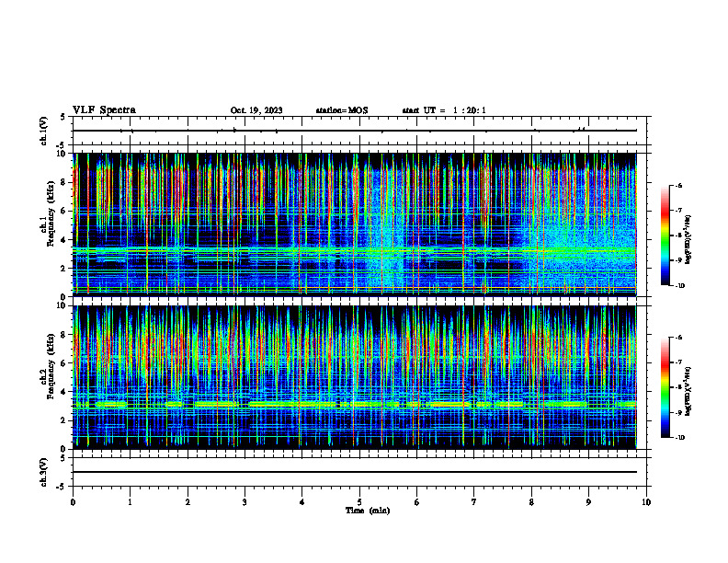Click inside the ch.2 spectrogram panel
728x563 pixels.
355,377
